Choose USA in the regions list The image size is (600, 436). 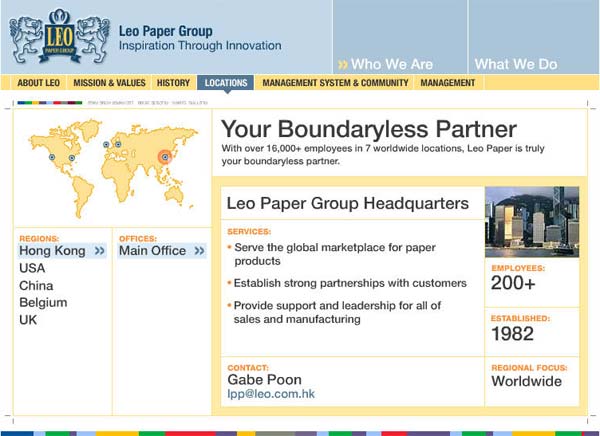coord(32,268)
